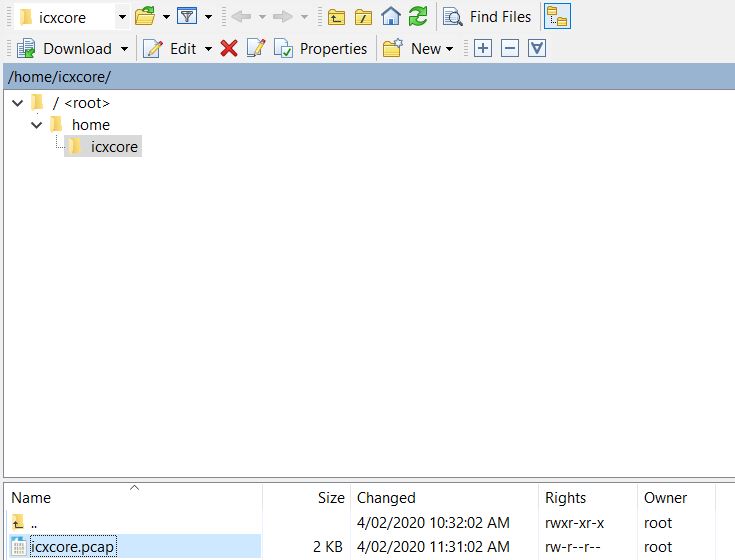The width and height of the screenshot is (735, 560).
Task: Select icxcore.pcap file in list
Action: (72, 547)
